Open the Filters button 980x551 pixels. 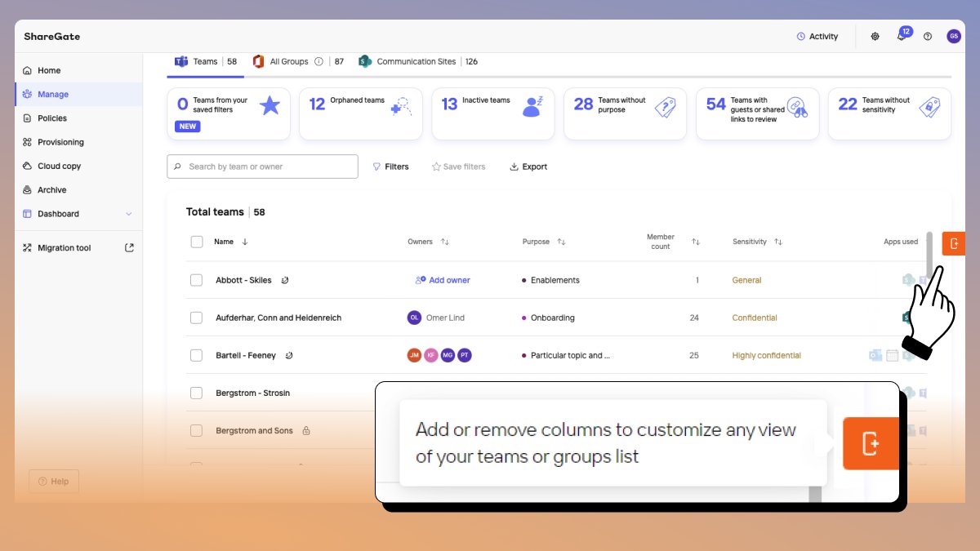[x=390, y=167]
